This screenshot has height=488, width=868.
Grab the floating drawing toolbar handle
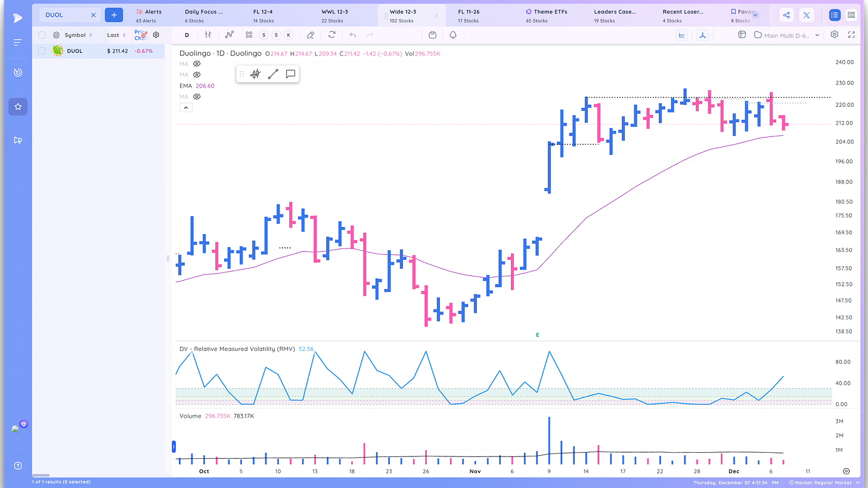[x=241, y=74]
